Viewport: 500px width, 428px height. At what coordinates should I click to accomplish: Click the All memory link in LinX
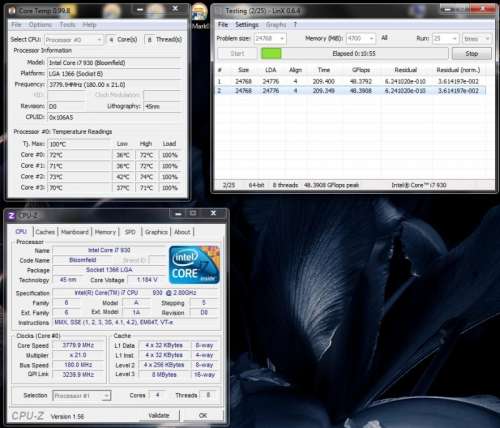tap(384, 38)
